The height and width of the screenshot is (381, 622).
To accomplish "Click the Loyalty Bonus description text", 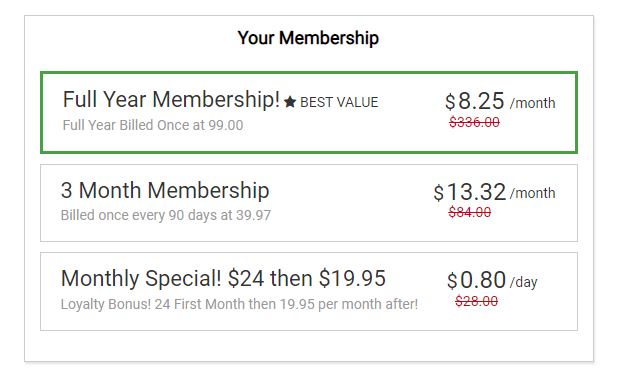I will 239,304.
